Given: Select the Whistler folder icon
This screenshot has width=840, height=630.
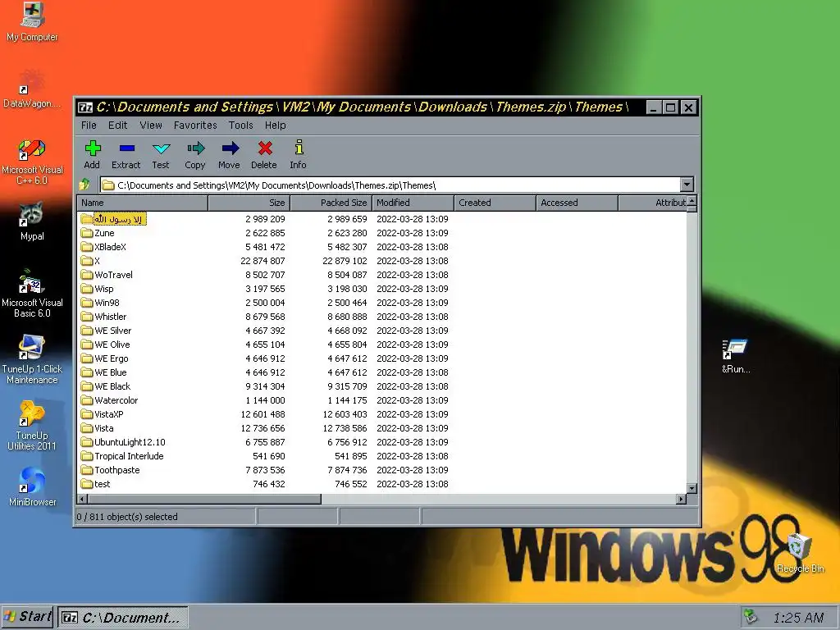Looking at the screenshot, I should pos(87,317).
